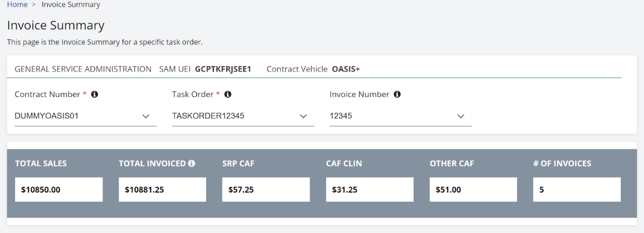Viewport: 644px width, 233px height.
Task: Click the SRP CAF value field
Action: pos(266,190)
